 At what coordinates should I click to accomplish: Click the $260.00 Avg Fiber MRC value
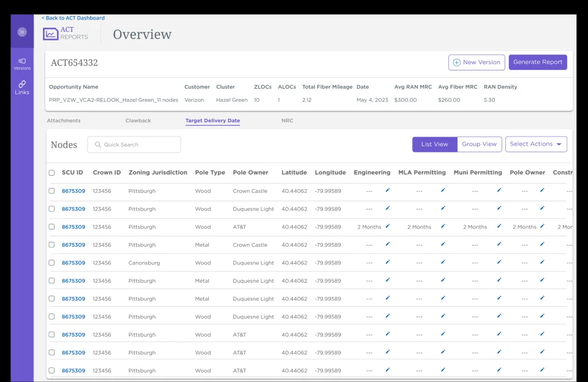[x=449, y=100]
